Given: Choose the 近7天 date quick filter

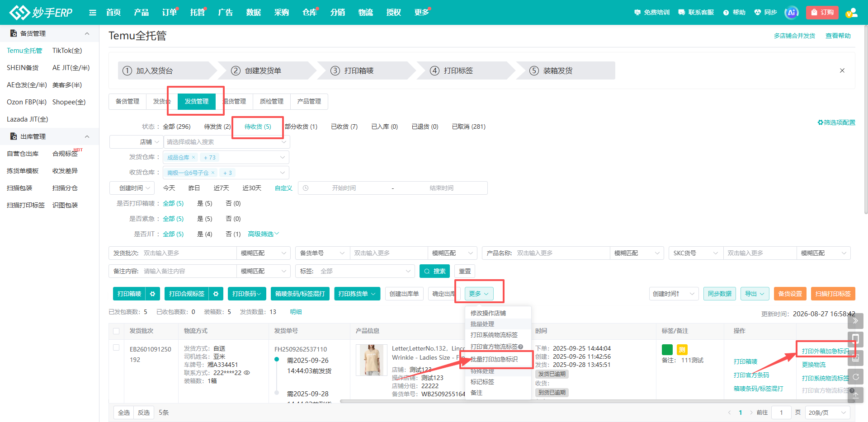Looking at the screenshot, I should 221,188.
